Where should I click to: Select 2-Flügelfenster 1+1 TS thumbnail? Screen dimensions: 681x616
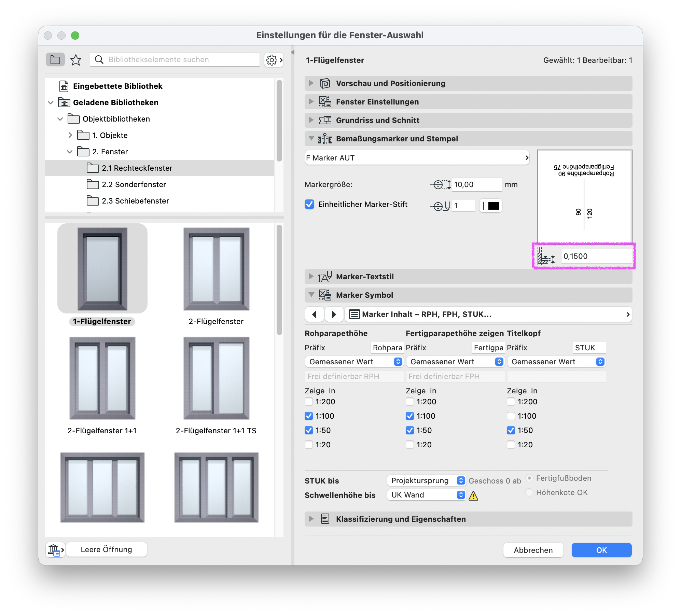click(216, 378)
